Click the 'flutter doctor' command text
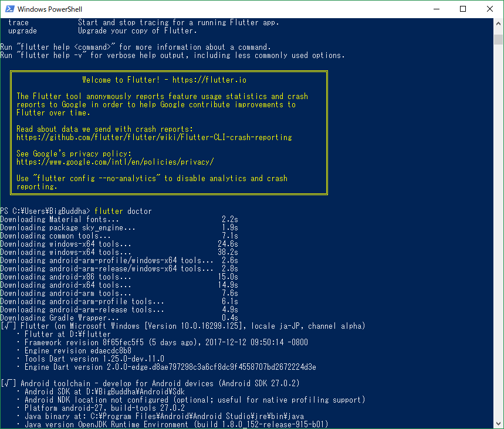 (123, 211)
